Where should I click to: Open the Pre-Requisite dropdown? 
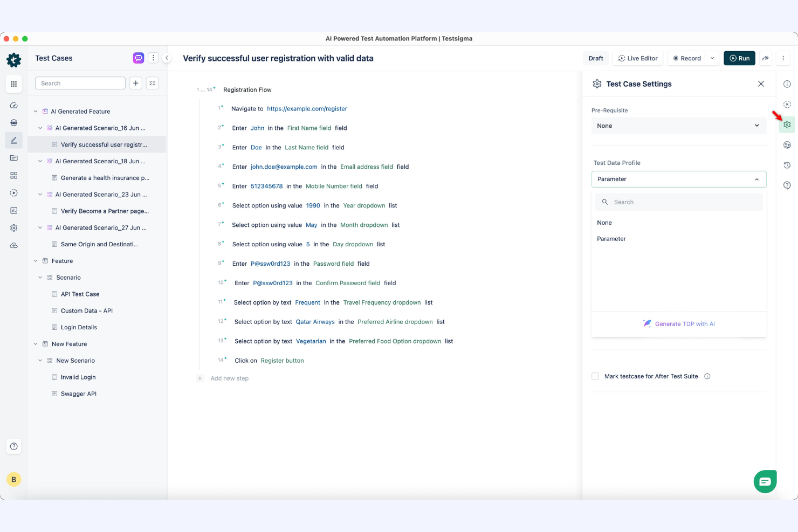click(678, 125)
